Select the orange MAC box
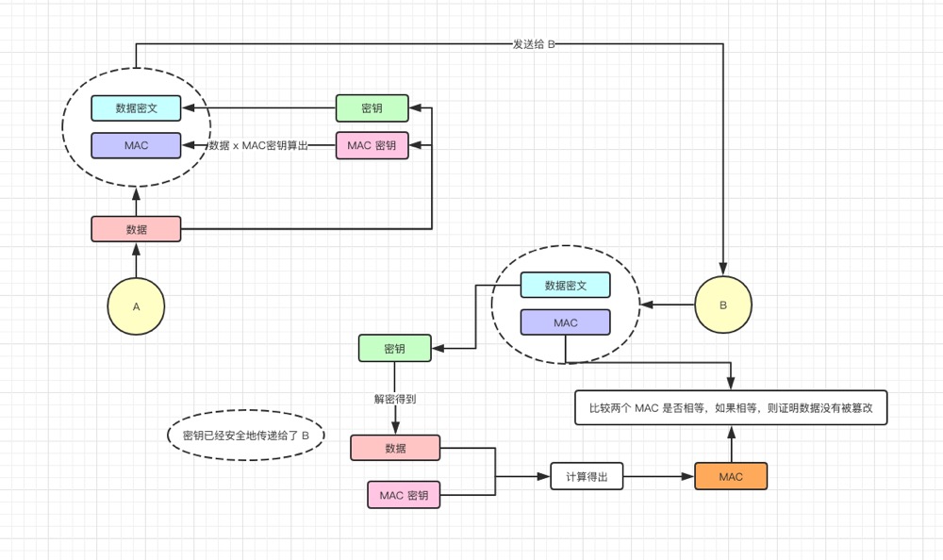 coord(730,477)
